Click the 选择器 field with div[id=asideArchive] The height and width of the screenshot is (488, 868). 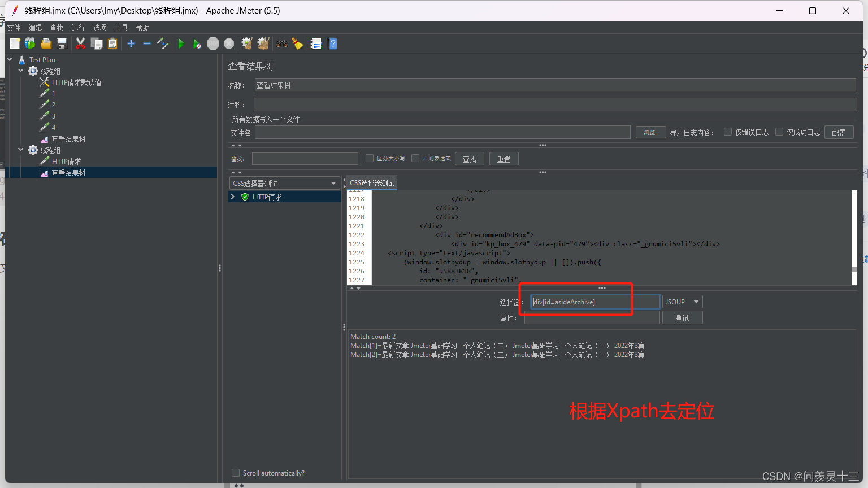click(x=595, y=302)
